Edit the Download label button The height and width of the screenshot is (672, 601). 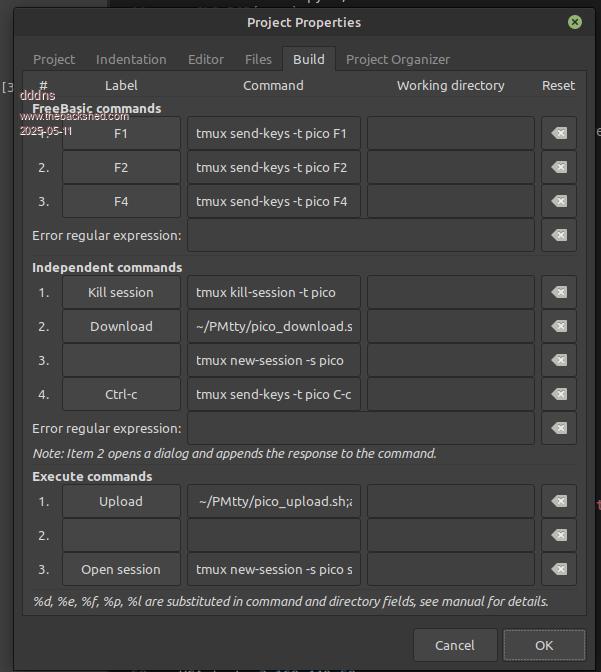click(x=121, y=326)
